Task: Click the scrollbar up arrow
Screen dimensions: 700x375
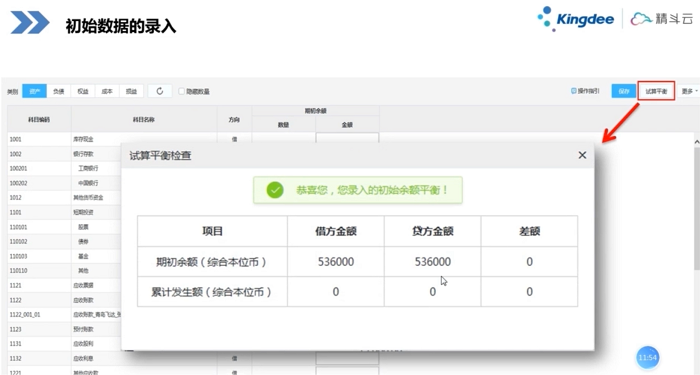Action: [696, 142]
